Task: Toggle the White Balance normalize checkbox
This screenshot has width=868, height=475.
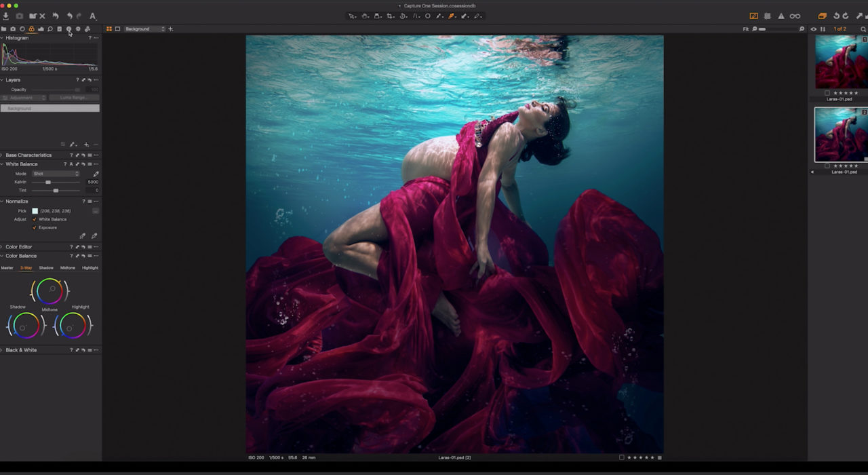Action: point(35,219)
